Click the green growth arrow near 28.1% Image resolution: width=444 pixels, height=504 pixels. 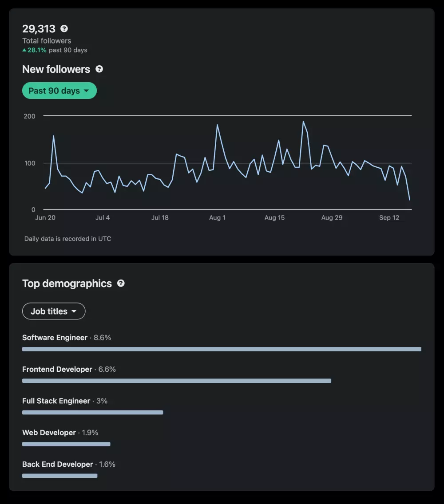pyautogui.click(x=24, y=50)
